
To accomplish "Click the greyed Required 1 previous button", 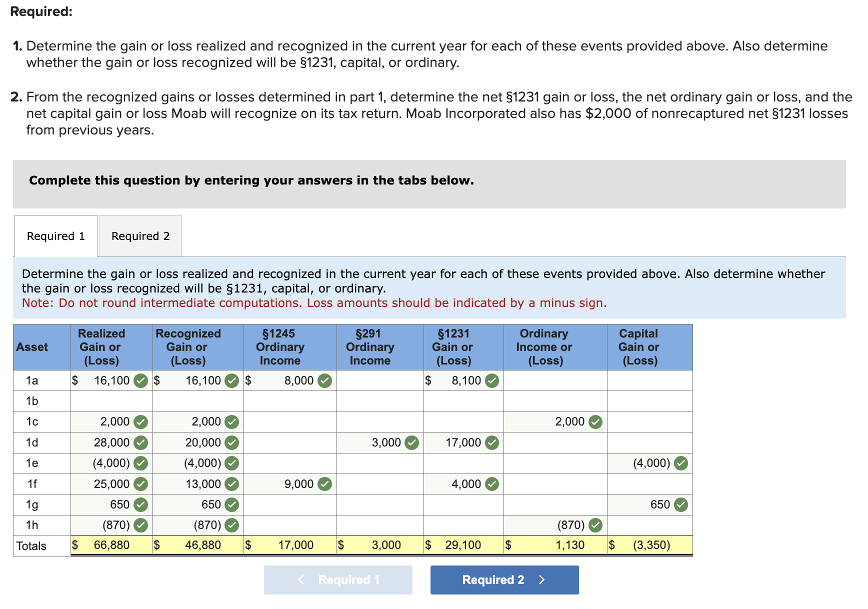I will pos(338,580).
